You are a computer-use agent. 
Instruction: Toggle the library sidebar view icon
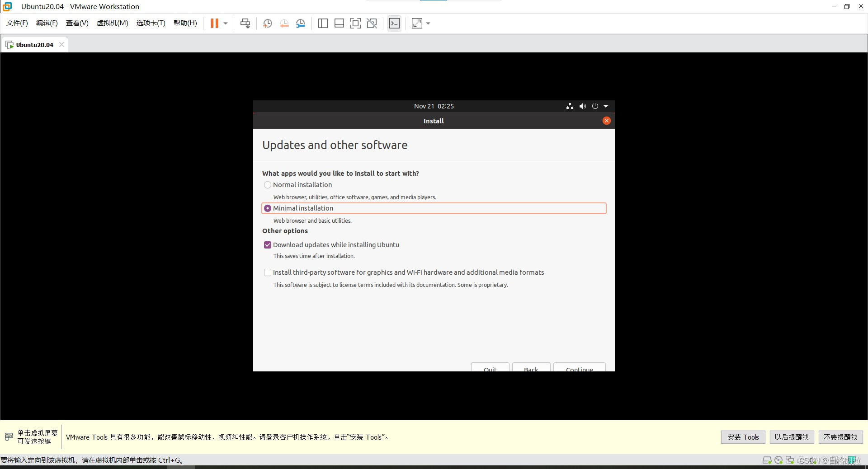click(x=323, y=23)
